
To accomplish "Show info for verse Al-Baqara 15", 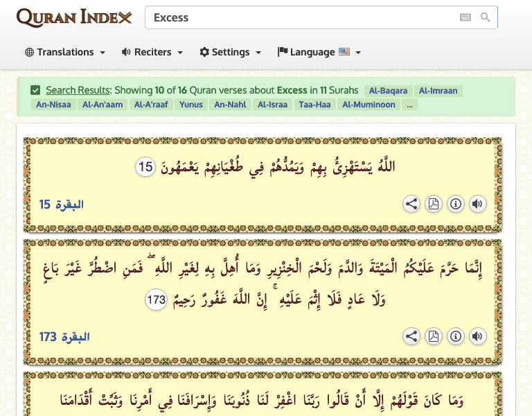I will point(455,204).
